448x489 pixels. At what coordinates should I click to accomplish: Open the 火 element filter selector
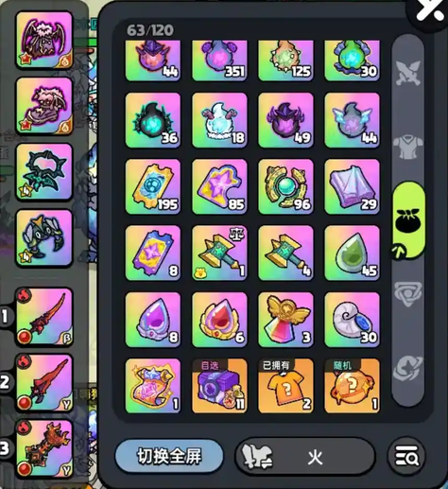(x=305, y=456)
